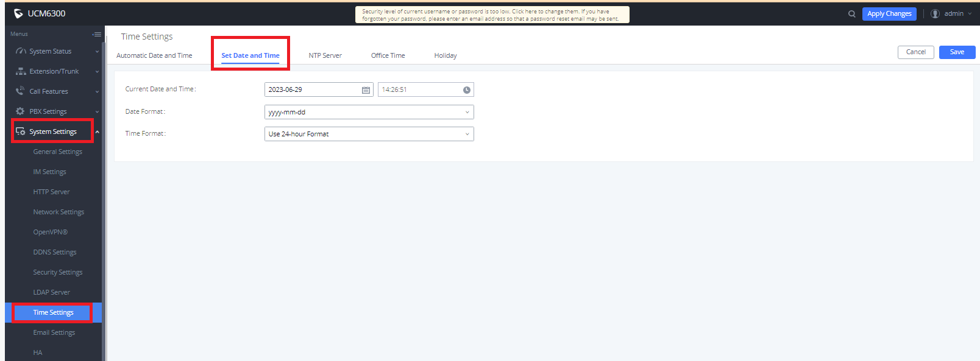Collapse the Menus sidebar toggle icon
Viewport: 980px width, 361px height.
tap(96, 34)
